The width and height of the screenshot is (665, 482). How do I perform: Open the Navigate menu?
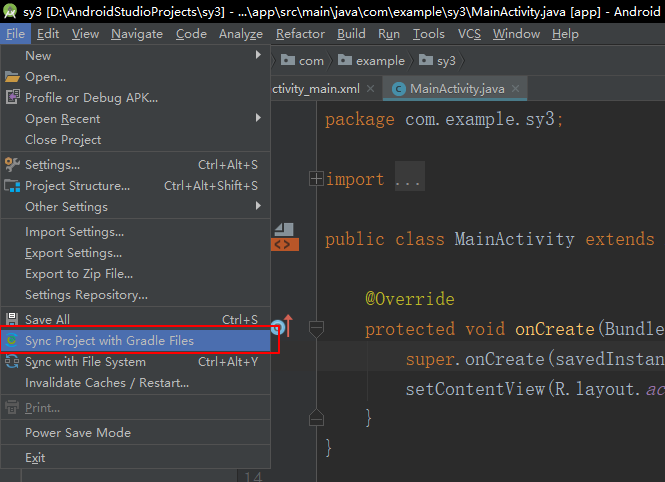click(x=137, y=34)
